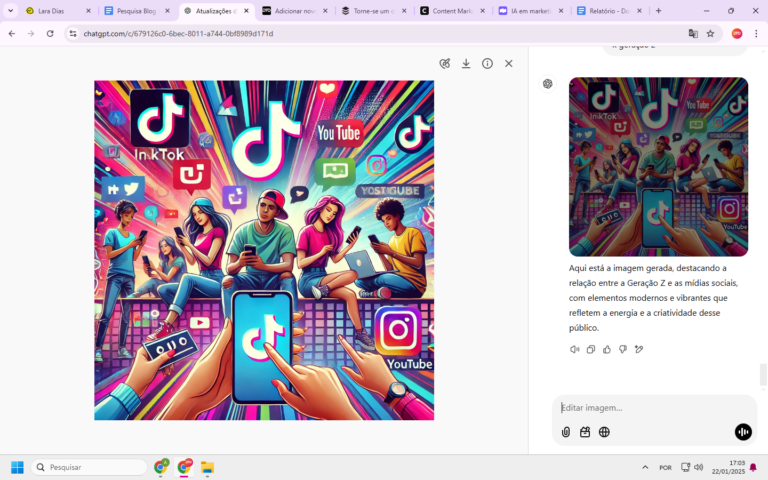
Task: Switch to the Pesquisa Blog tab
Action: [137, 11]
